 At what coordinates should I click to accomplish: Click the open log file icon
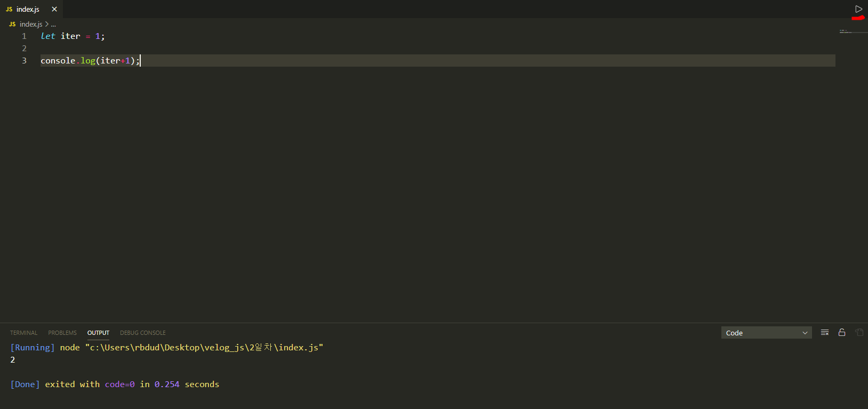(859, 332)
